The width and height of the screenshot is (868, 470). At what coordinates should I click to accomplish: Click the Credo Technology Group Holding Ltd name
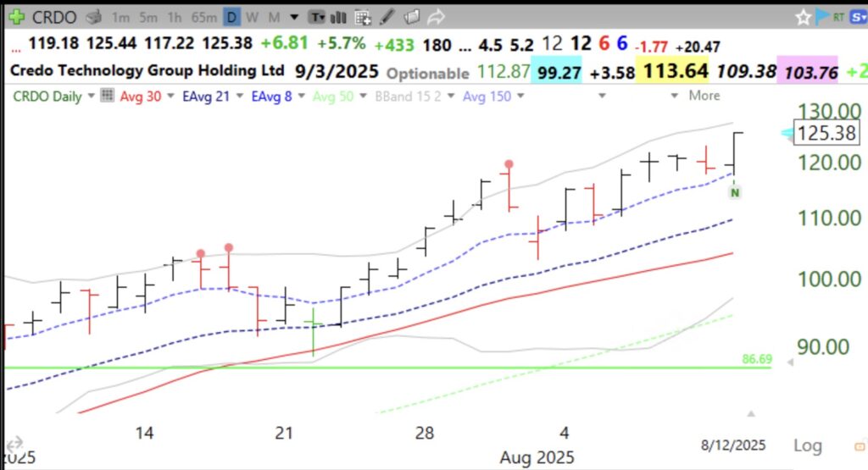[x=147, y=71]
